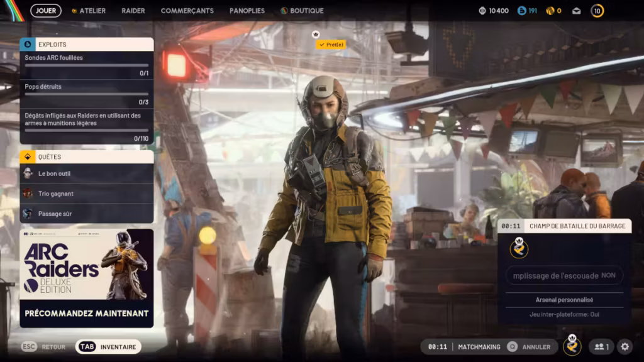Click the squad emblem beside Annuler

pyautogui.click(x=572, y=346)
